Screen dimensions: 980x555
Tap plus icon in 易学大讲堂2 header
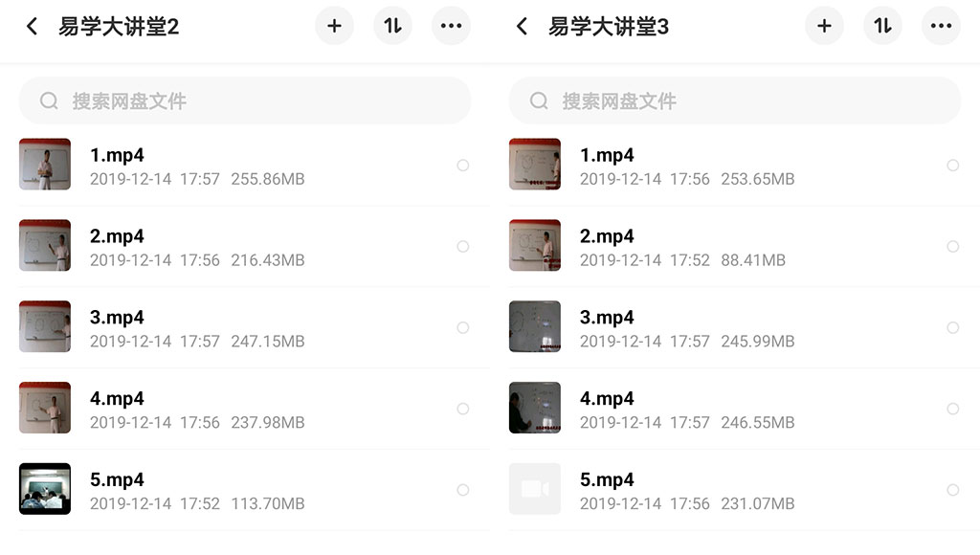pos(334,26)
